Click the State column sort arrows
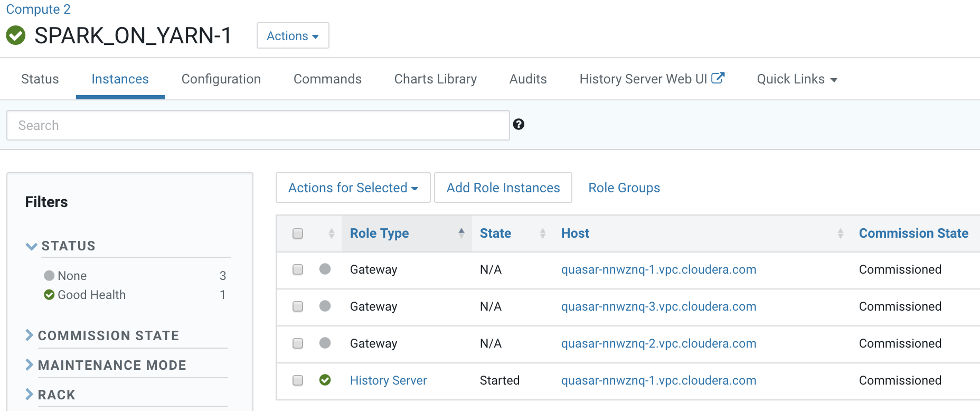The height and width of the screenshot is (411, 980). click(x=542, y=233)
